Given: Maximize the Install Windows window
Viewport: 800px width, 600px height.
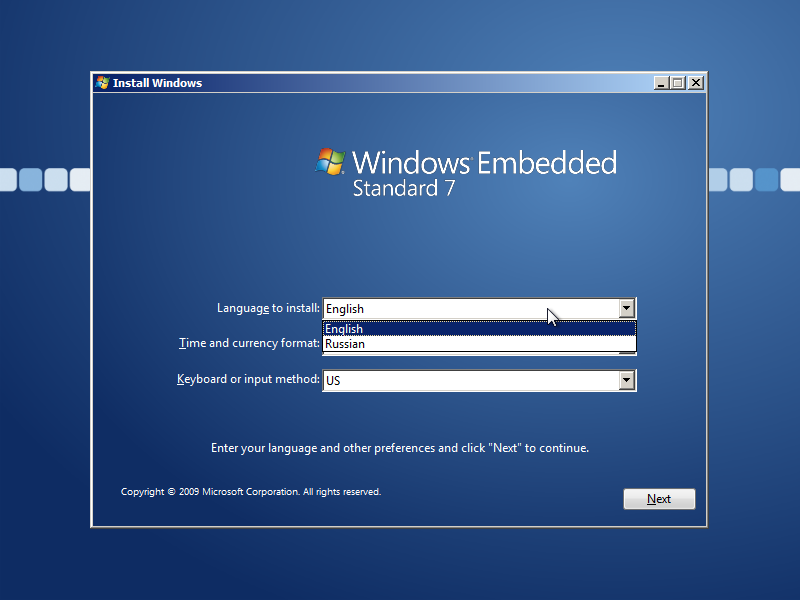Looking at the screenshot, I should pos(678,83).
